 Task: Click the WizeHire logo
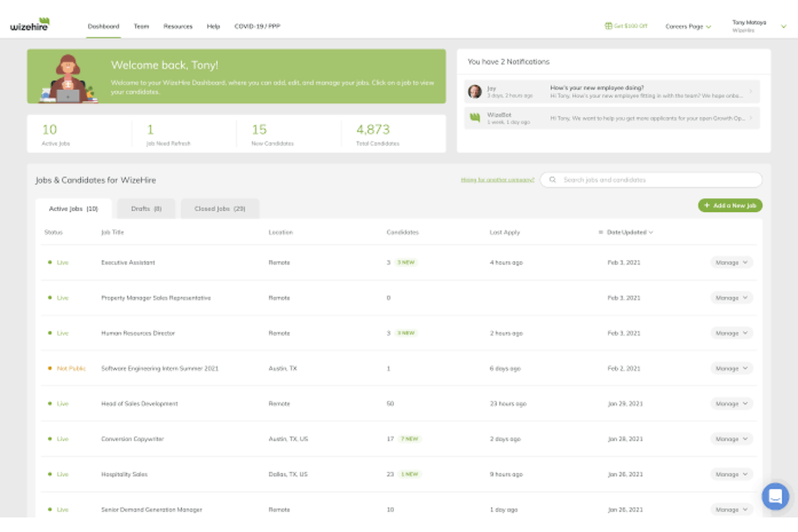[x=30, y=24]
